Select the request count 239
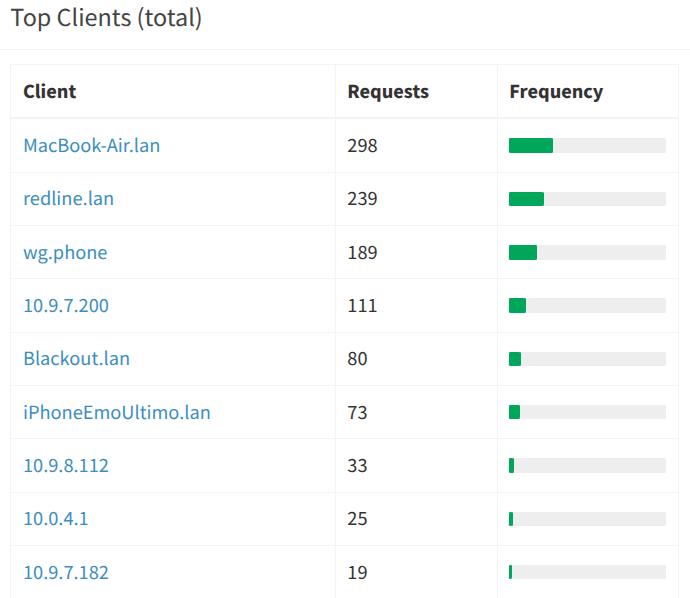The image size is (690, 598). click(362, 199)
